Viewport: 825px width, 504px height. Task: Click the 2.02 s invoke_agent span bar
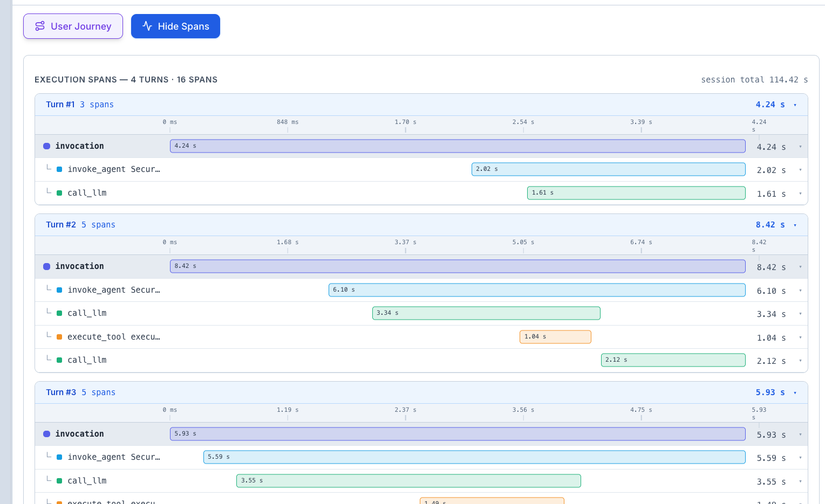[x=609, y=169]
